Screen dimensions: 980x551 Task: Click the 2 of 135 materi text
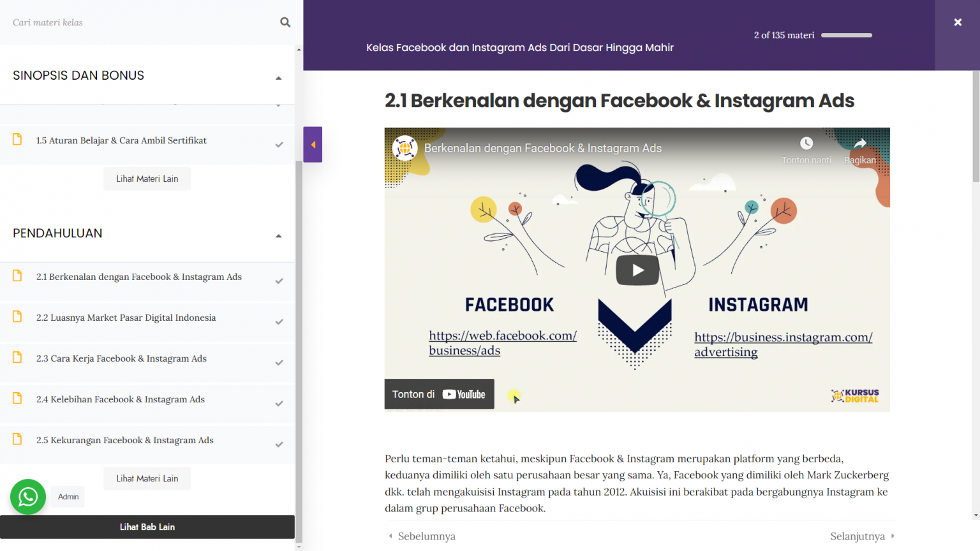(x=784, y=35)
